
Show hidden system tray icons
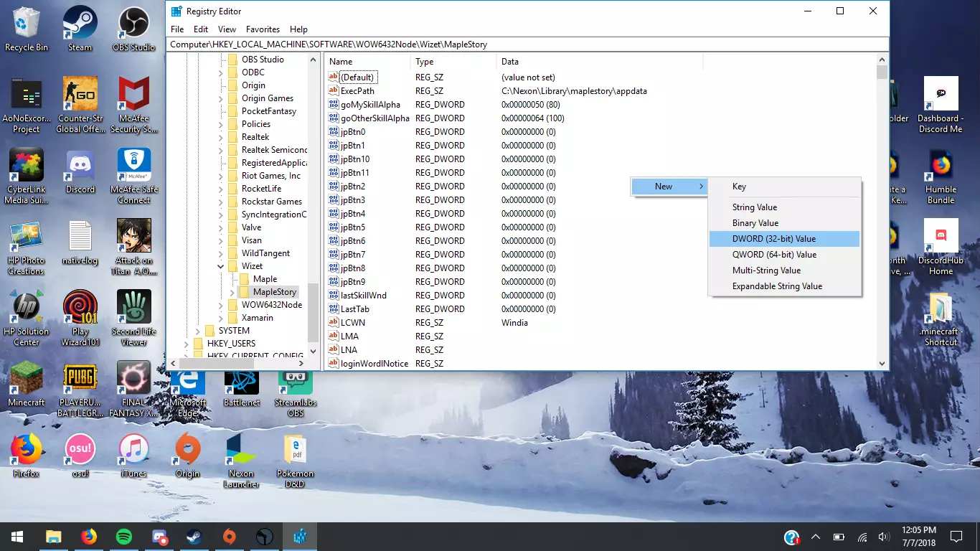(x=816, y=537)
